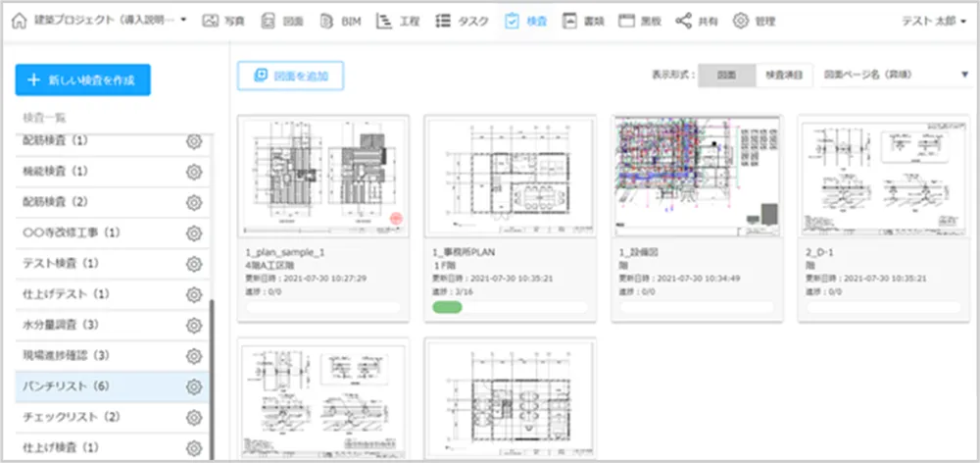
Task: Switch display format to 検査項目
Action: 784,75
